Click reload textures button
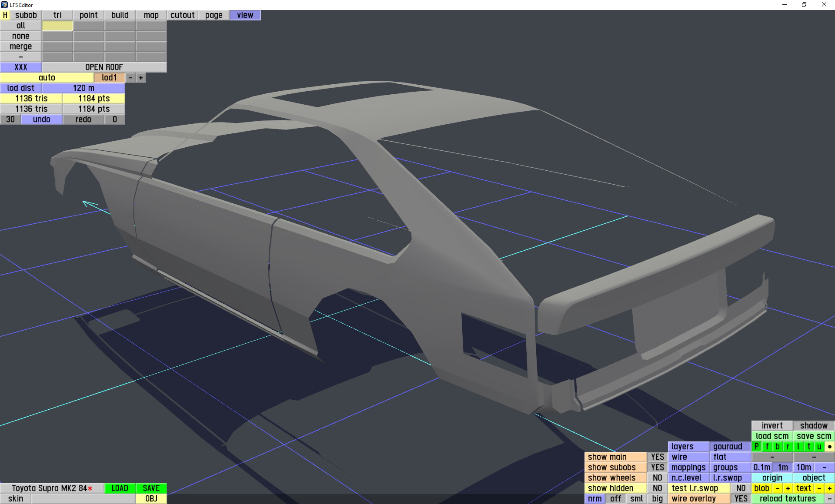The image size is (835, 504). pos(788,499)
